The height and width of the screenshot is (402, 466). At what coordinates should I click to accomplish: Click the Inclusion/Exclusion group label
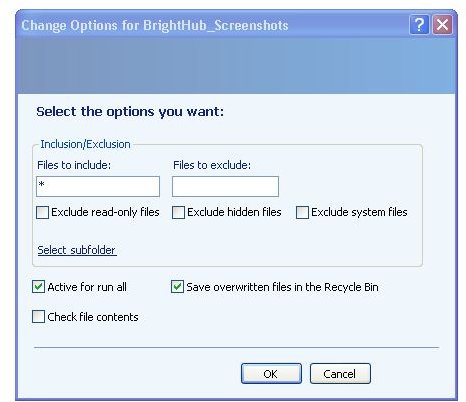click(x=85, y=144)
